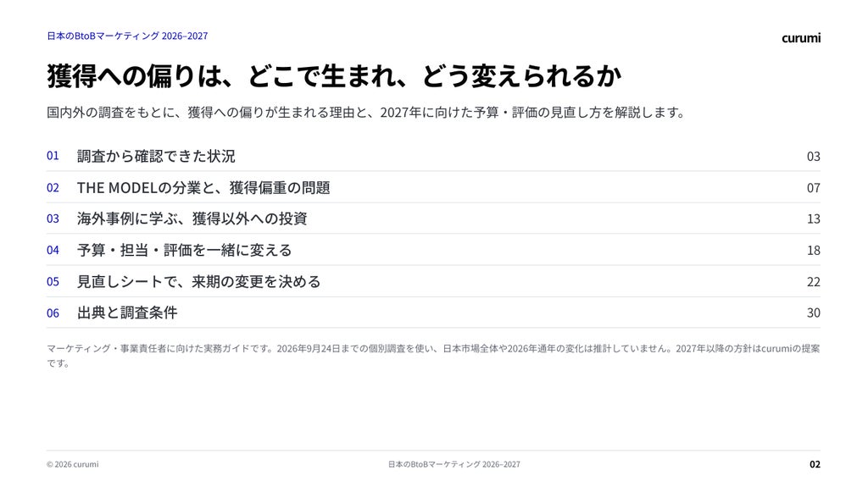Click page number 07 in the contents list
The image size is (868, 487).
(x=813, y=188)
